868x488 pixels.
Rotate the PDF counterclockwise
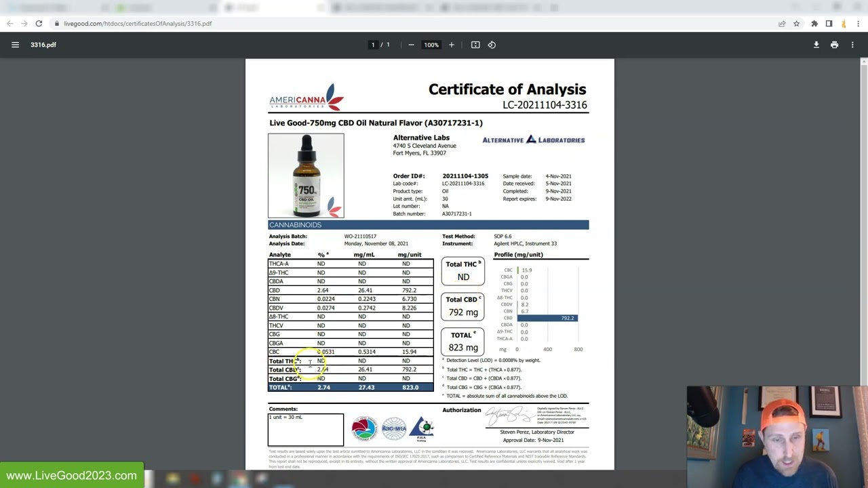492,45
